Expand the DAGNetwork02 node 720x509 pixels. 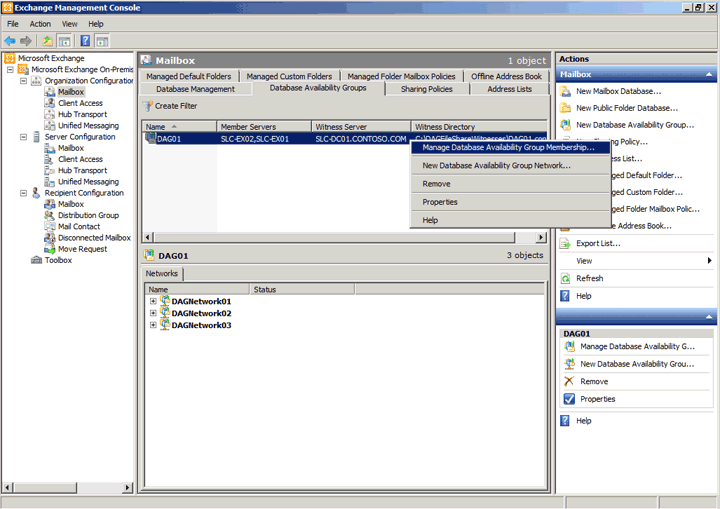coord(153,313)
